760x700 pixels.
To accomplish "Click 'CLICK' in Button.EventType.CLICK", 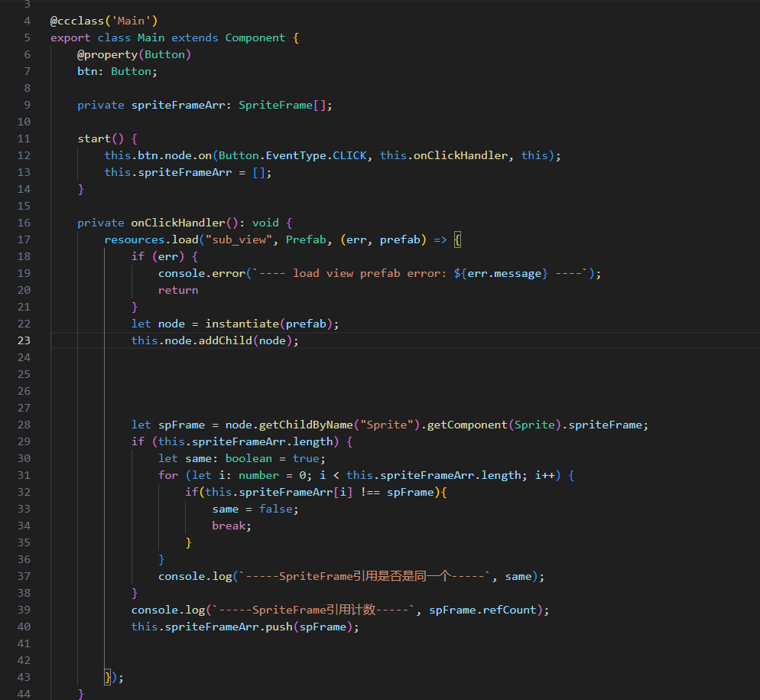I will (x=349, y=155).
